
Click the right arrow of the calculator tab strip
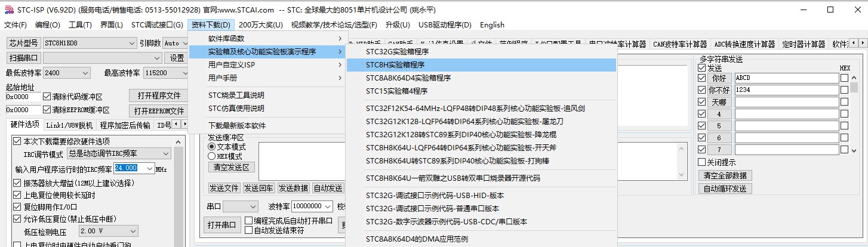tap(863, 44)
